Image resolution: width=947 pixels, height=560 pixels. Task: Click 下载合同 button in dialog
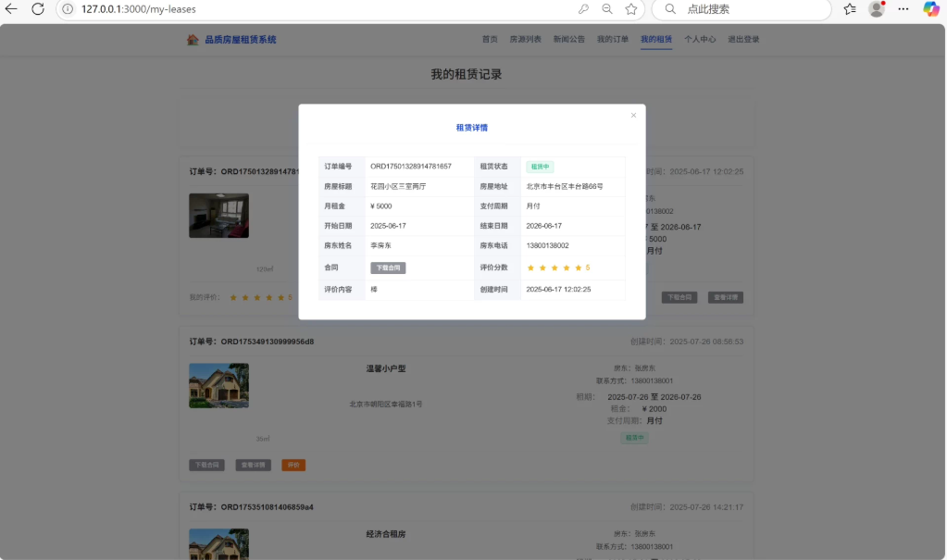pos(388,268)
